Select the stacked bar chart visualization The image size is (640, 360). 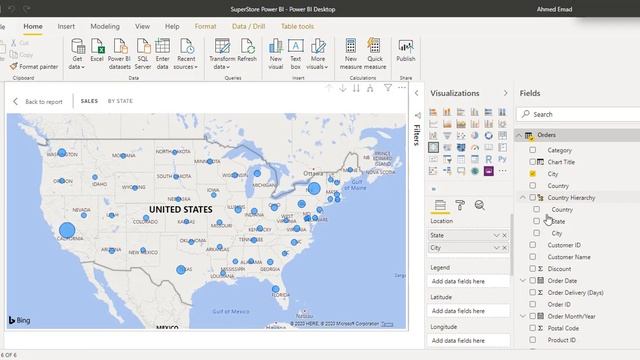pos(433,112)
